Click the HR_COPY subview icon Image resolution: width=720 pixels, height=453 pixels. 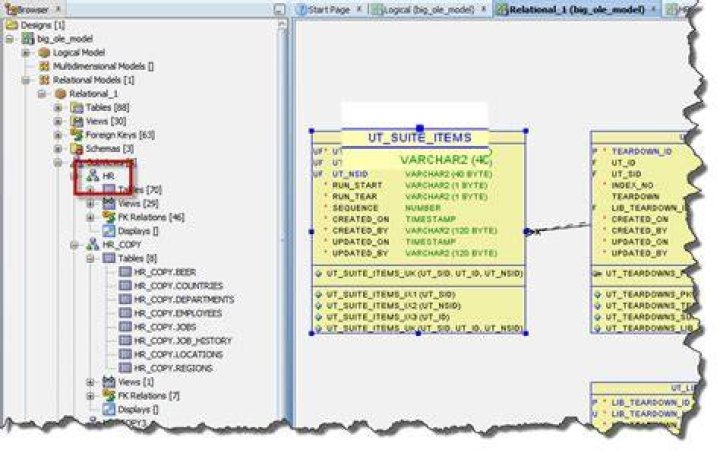click(x=93, y=244)
